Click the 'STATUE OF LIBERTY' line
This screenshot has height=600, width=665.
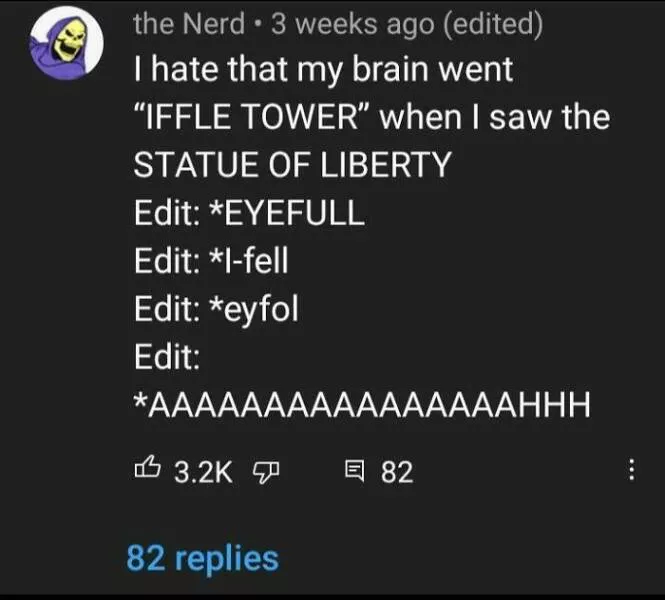click(x=292, y=164)
